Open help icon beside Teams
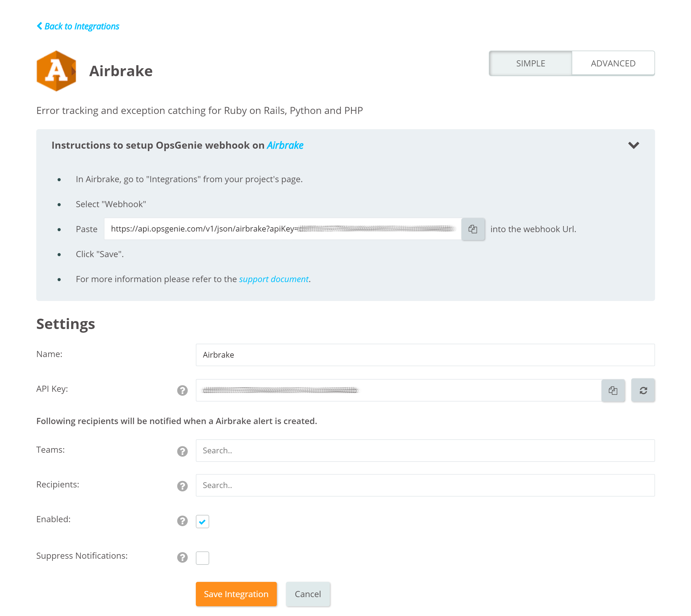Image resolution: width=691 pixels, height=616 pixels. [182, 451]
